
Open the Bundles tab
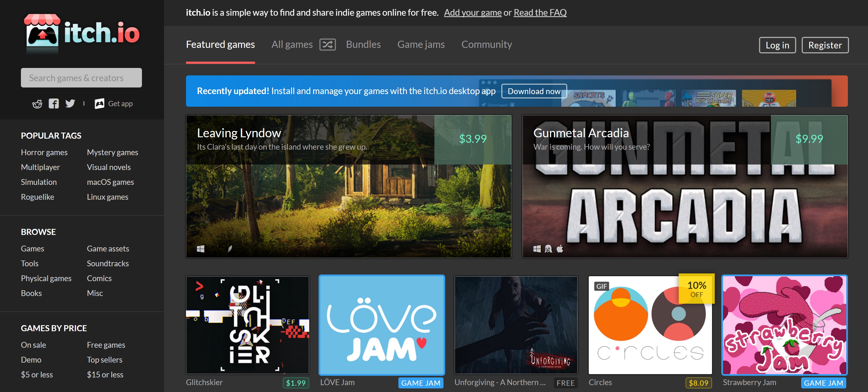tap(363, 45)
